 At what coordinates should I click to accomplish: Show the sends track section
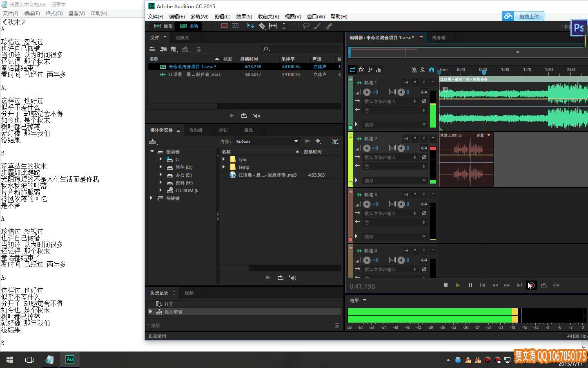(370, 70)
